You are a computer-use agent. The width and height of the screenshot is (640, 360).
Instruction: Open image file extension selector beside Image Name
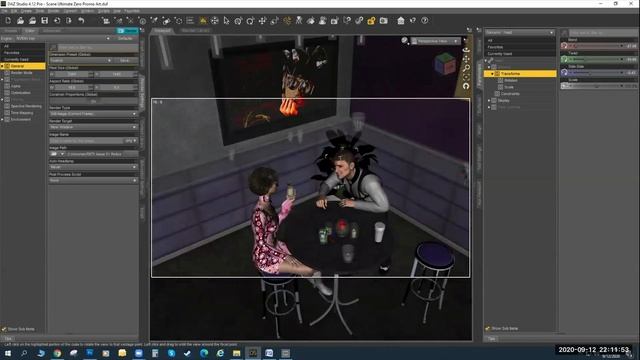[130, 141]
